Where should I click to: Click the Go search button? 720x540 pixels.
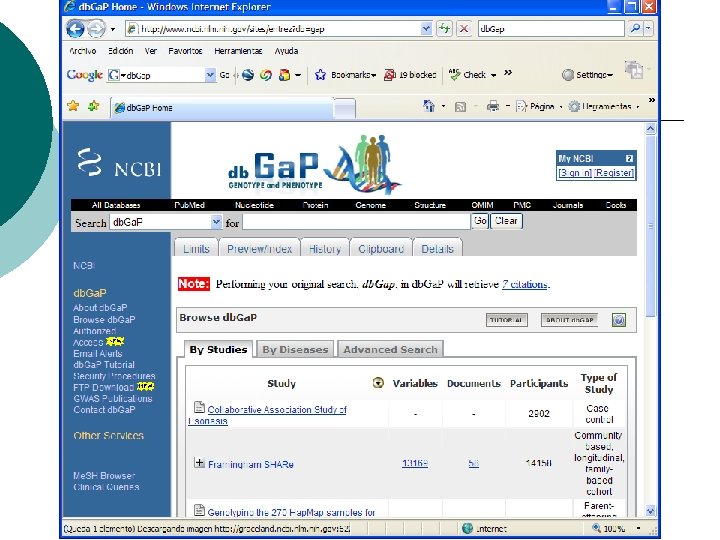click(480, 221)
